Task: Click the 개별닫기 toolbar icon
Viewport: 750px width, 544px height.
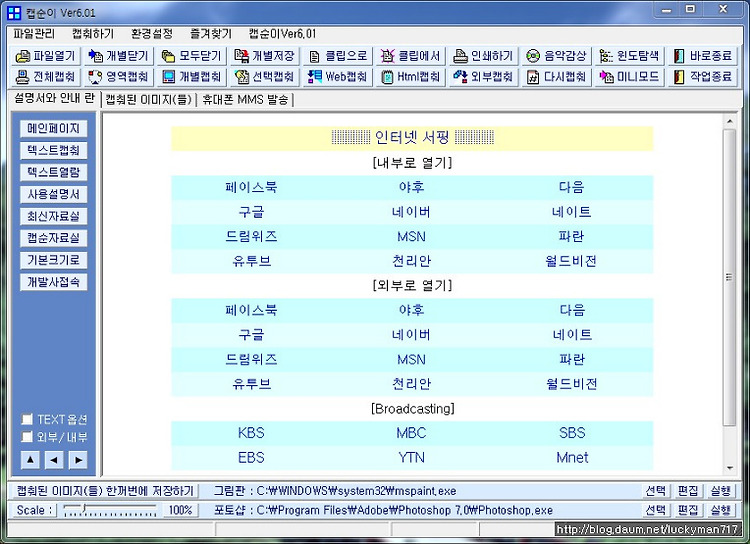Action: [x=95, y=56]
